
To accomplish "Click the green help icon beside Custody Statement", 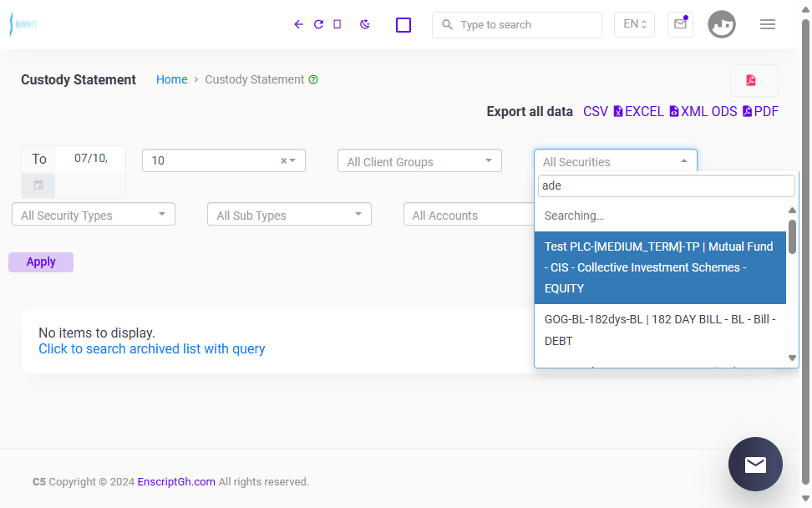I will [313, 79].
